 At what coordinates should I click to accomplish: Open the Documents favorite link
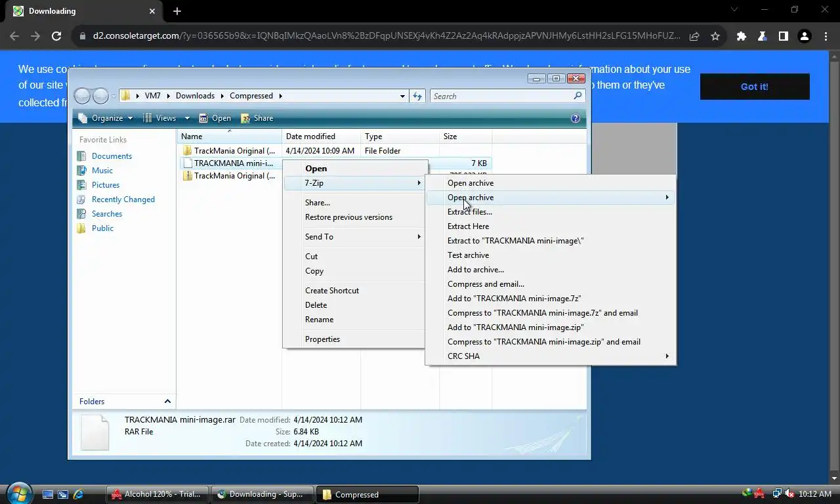tap(112, 156)
